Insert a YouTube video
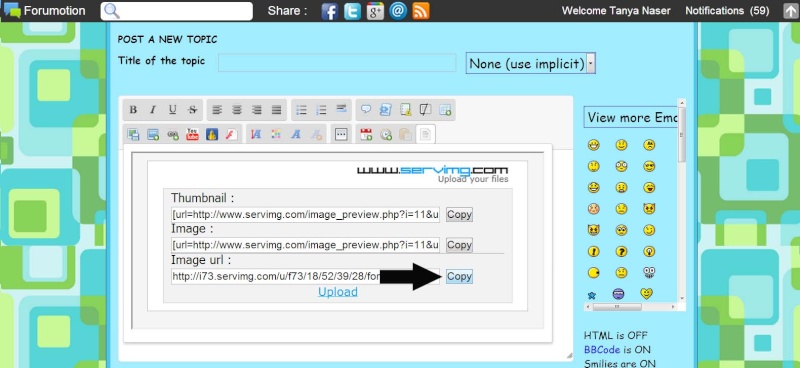Image resolution: width=800 pixels, height=368 pixels. point(192,134)
